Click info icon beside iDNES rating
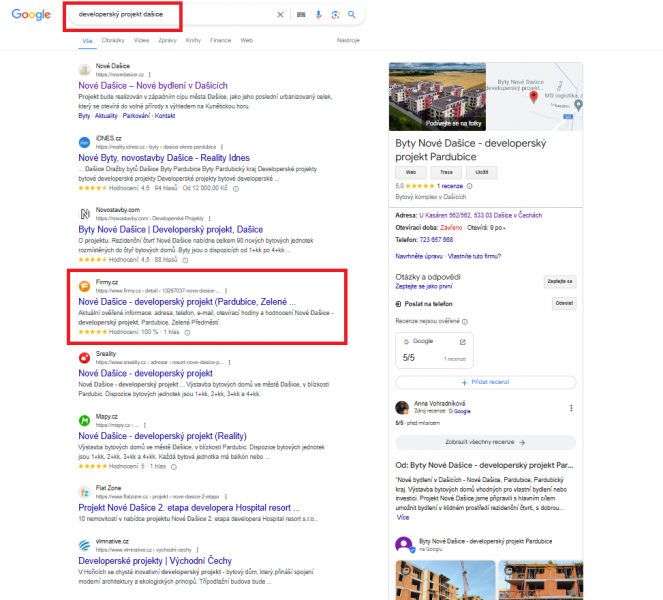The image size is (663, 600). (236, 189)
